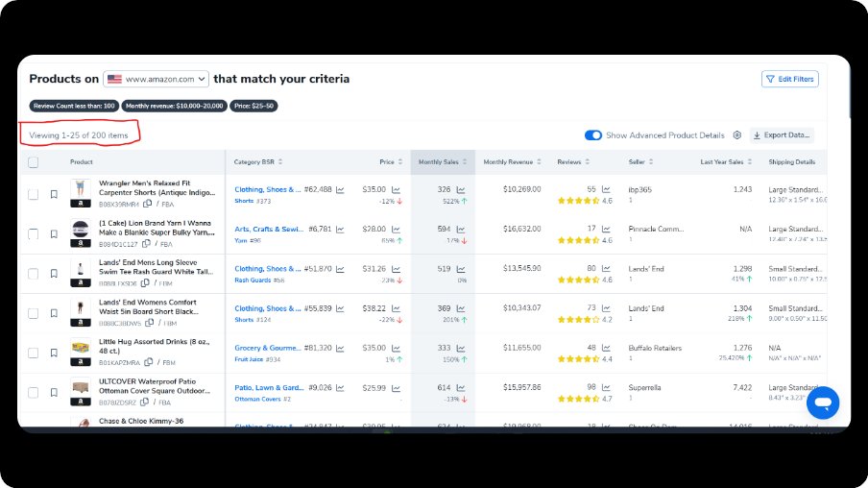The width and height of the screenshot is (868, 488).
Task: Open price history chart for $25.99
Action: 396,388
